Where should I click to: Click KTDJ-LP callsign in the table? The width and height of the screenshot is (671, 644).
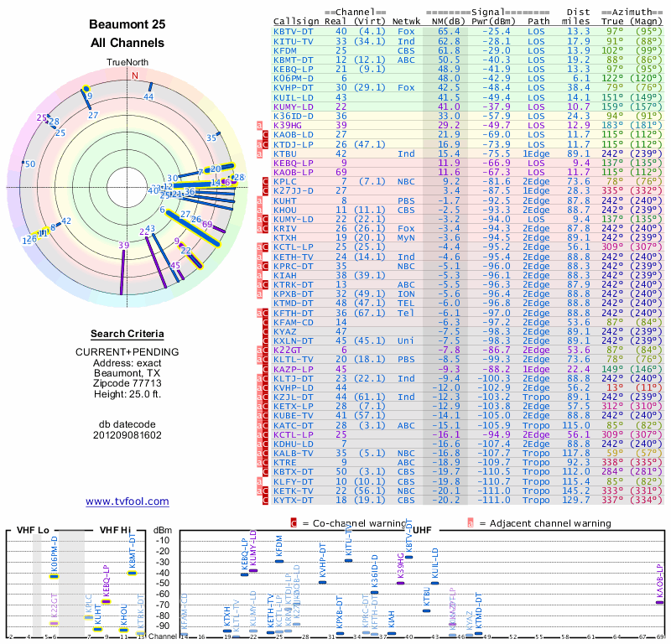pyautogui.click(x=294, y=144)
